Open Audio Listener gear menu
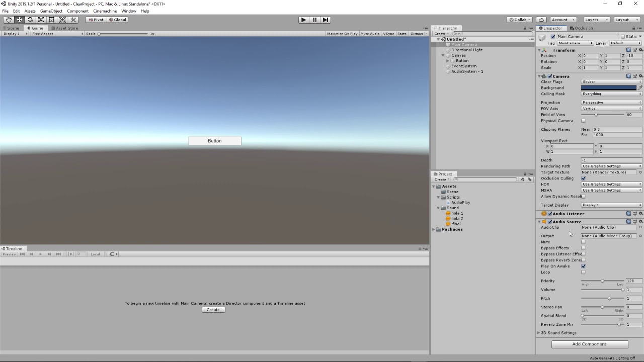Viewport: 644px width, 362px height. click(640, 214)
